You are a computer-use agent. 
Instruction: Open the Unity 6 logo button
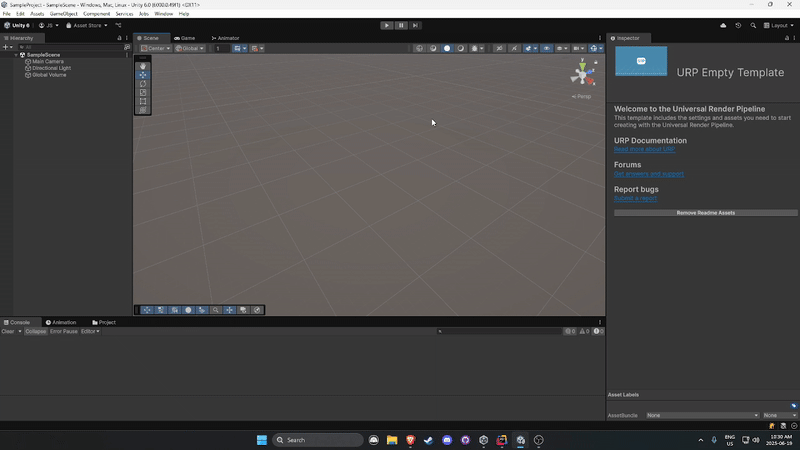pos(17,26)
